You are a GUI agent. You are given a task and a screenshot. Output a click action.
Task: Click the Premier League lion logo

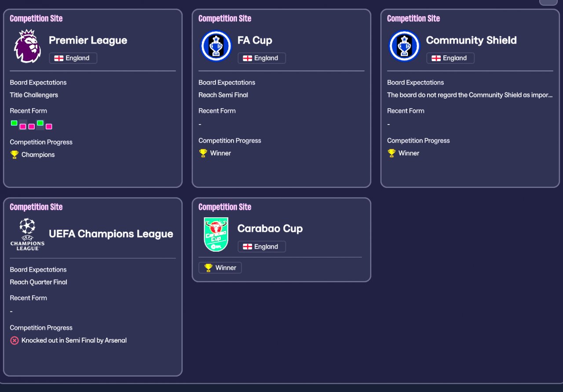pyautogui.click(x=28, y=46)
